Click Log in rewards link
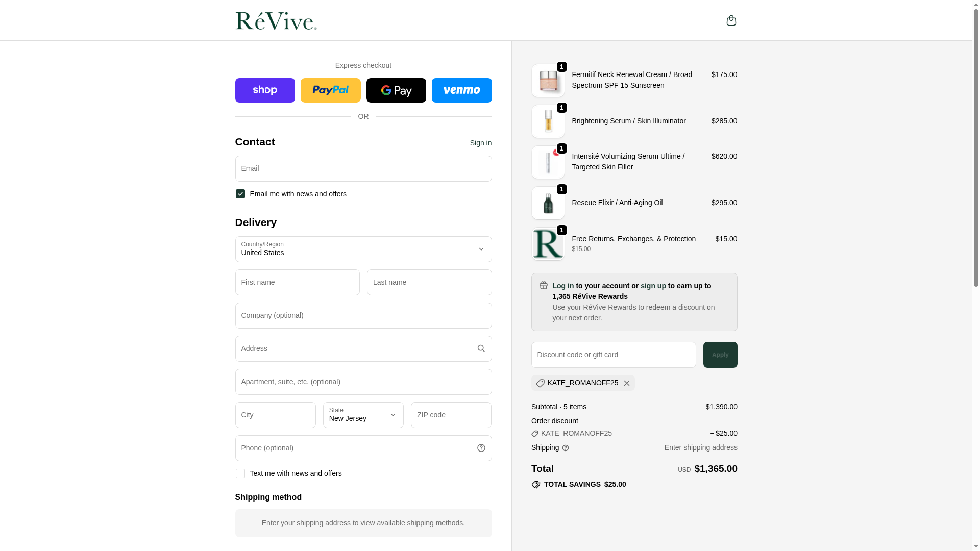Viewport: 980px width, 551px height. coord(562,286)
